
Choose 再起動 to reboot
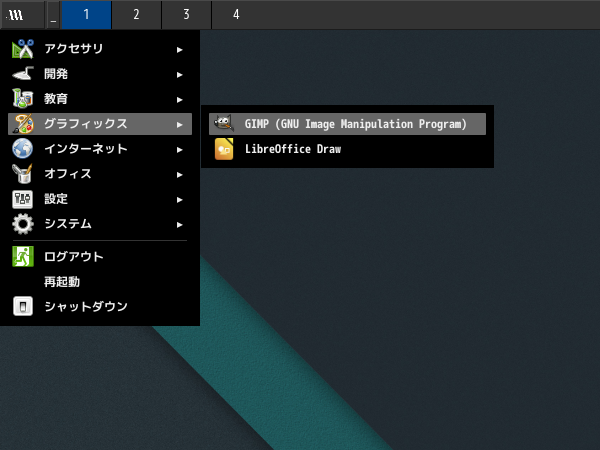click(100, 282)
